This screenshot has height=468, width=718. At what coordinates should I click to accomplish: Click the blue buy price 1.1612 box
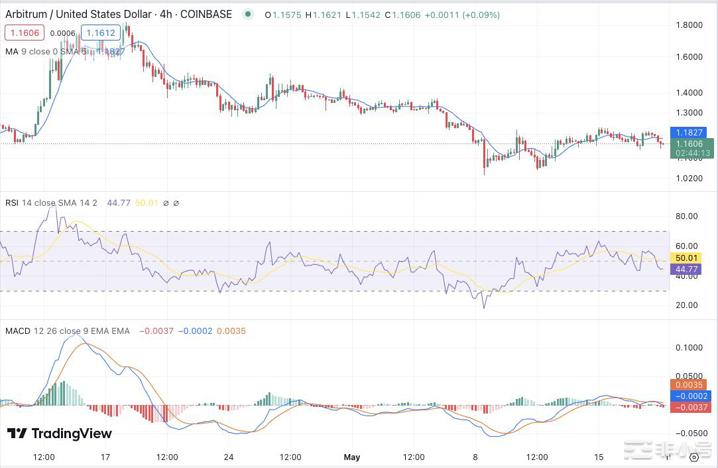[x=101, y=33]
